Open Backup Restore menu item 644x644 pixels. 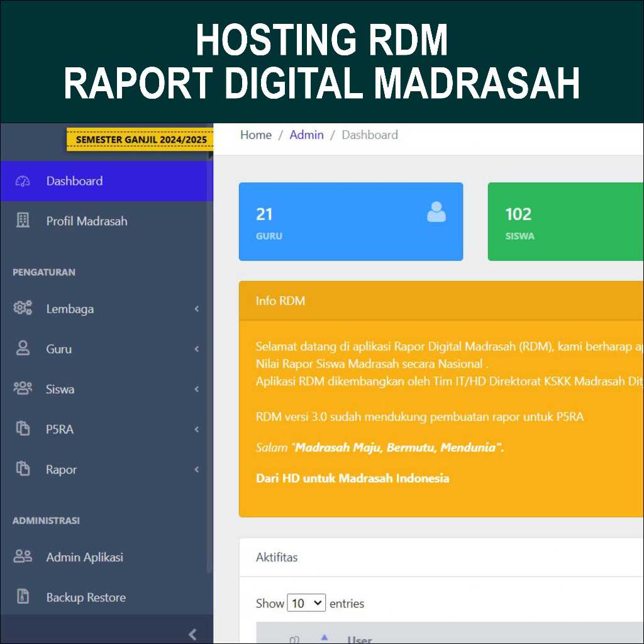(86, 597)
